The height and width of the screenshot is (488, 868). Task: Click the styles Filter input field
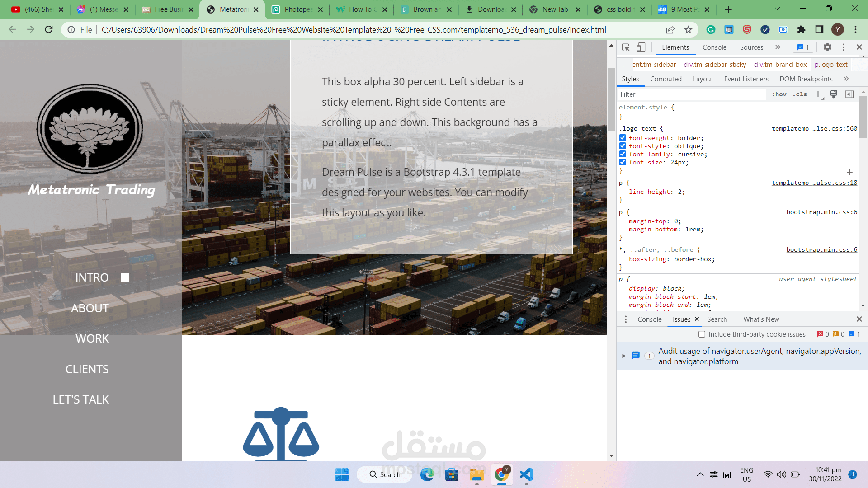pyautogui.click(x=692, y=94)
